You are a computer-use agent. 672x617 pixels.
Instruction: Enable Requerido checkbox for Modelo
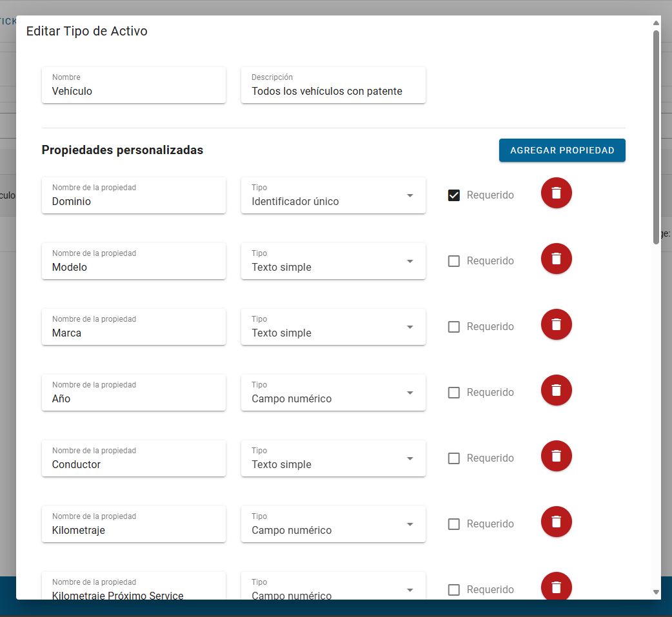point(454,261)
